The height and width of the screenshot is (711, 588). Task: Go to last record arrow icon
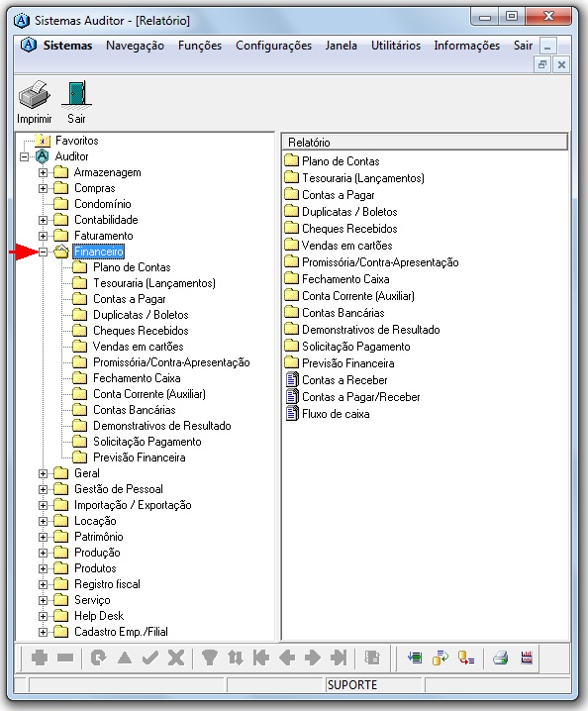(339, 658)
